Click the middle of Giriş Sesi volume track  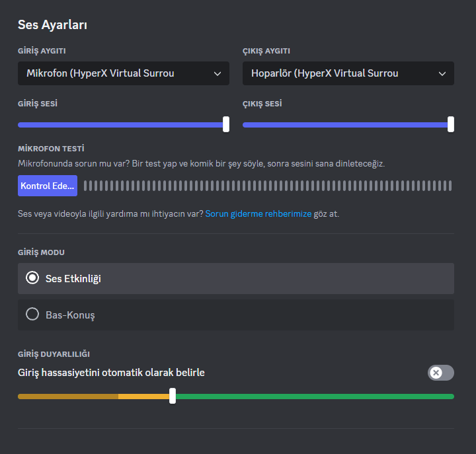point(122,124)
